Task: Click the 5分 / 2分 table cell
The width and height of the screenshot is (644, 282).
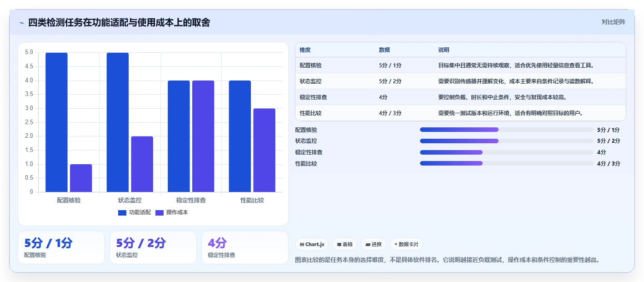Action: [390, 81]
